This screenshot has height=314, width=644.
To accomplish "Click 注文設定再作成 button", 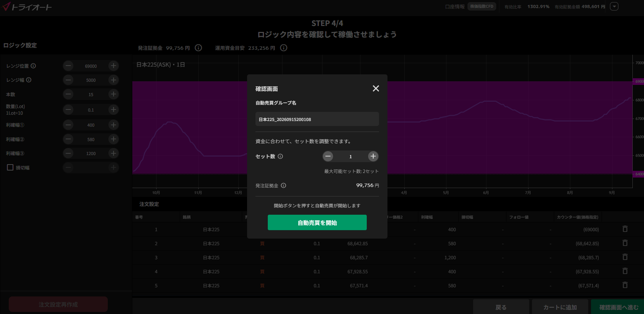I will [x=58, y=304].
